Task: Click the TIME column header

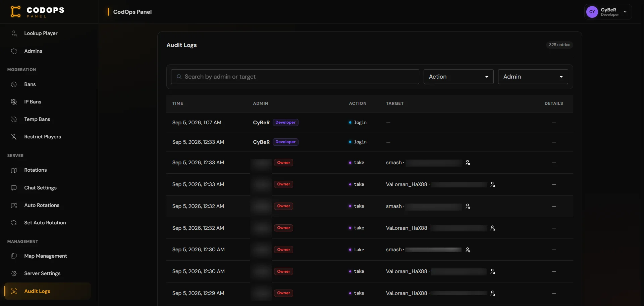Action: (x=178, y=103)
